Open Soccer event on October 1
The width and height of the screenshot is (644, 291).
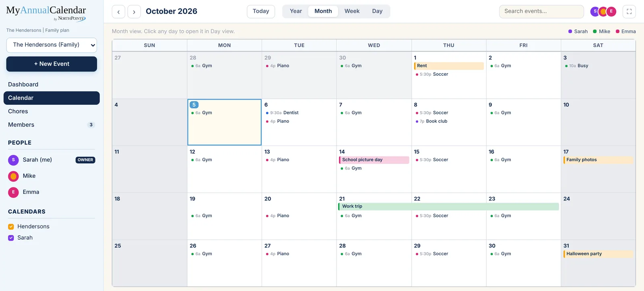point(432,74)
